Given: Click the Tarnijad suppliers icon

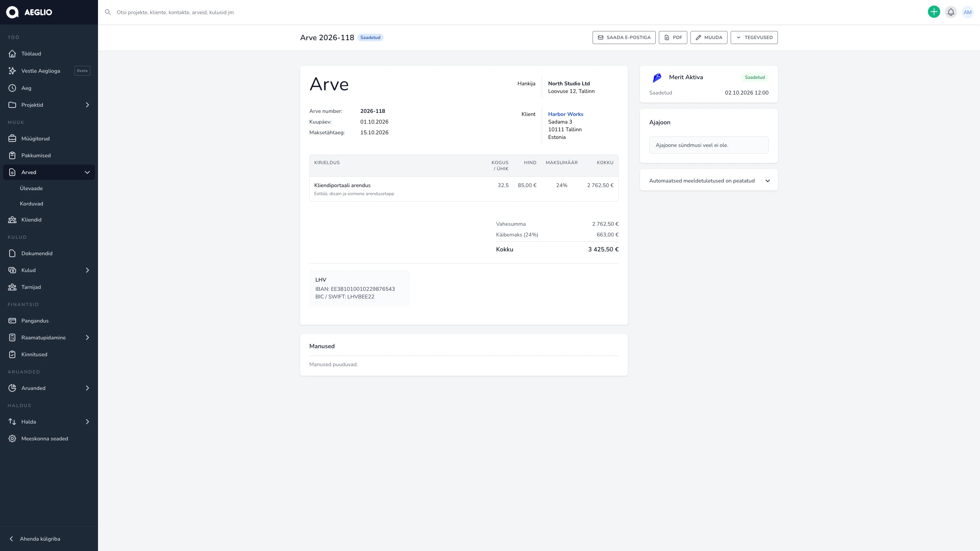Looking at the screenshot, I should [12, 287].
